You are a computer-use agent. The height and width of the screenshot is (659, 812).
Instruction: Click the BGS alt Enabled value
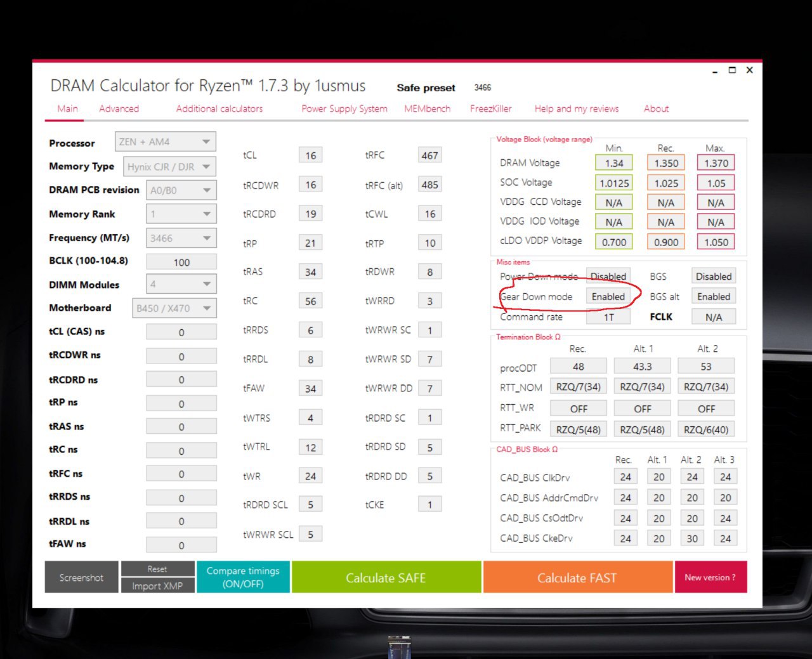coord(714,297)
